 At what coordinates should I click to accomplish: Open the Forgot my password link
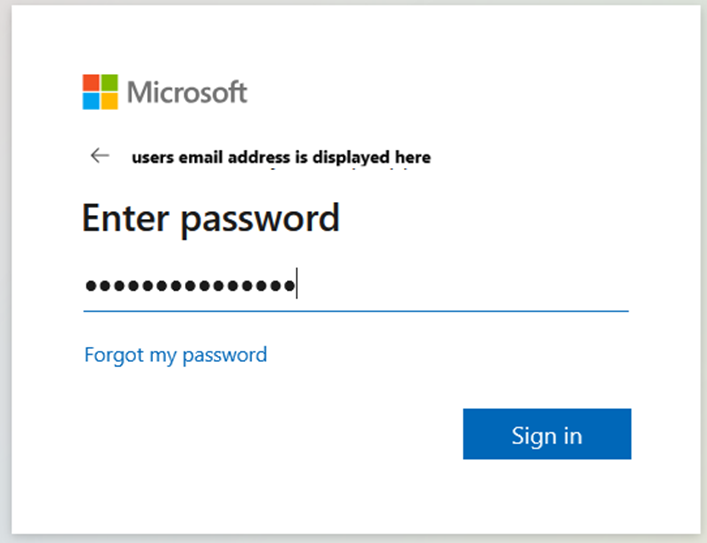tap(175, 354)
